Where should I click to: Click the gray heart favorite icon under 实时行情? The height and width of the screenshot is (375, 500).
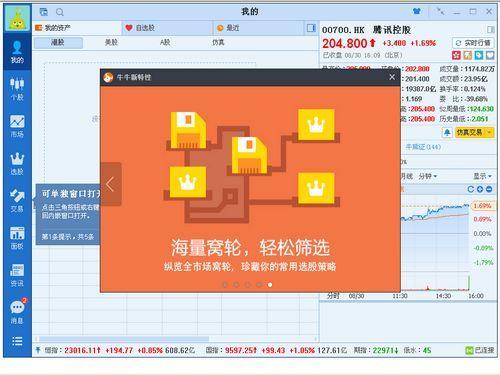pyautogui.click(x=490, y=55)
